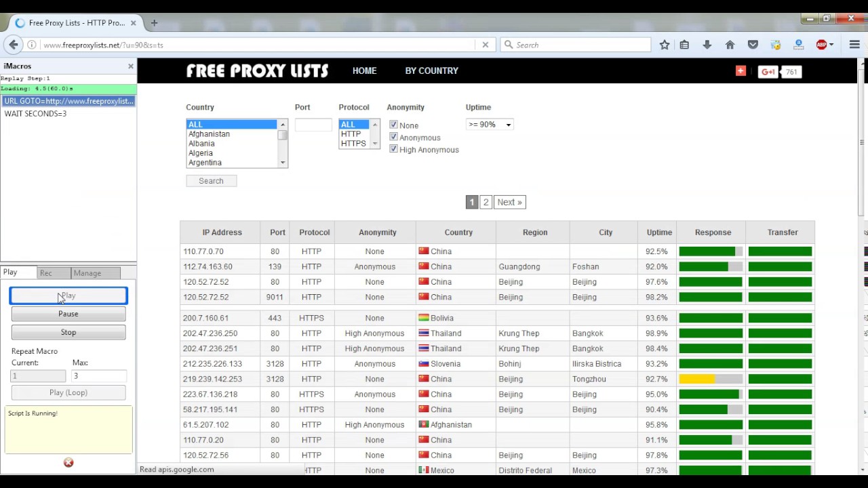Go to results page 2
The width and height of the screenshot is (868, 488).
[486, 202]
